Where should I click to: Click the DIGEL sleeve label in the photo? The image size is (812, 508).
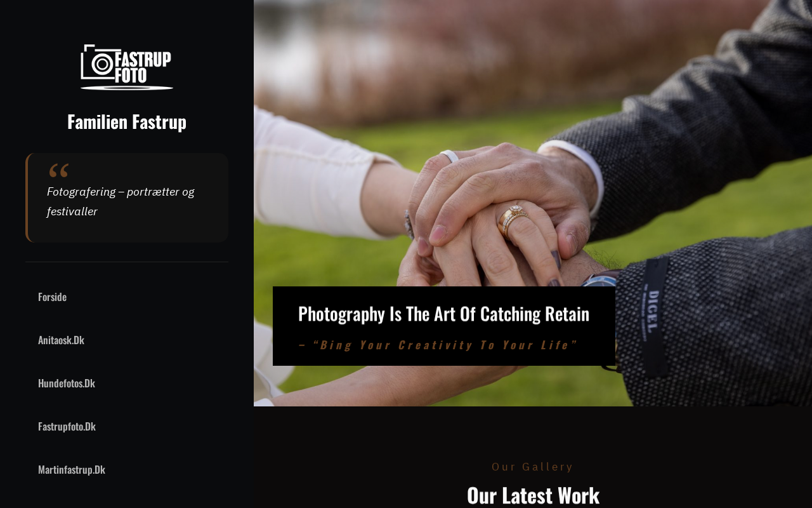click(655, 316)
